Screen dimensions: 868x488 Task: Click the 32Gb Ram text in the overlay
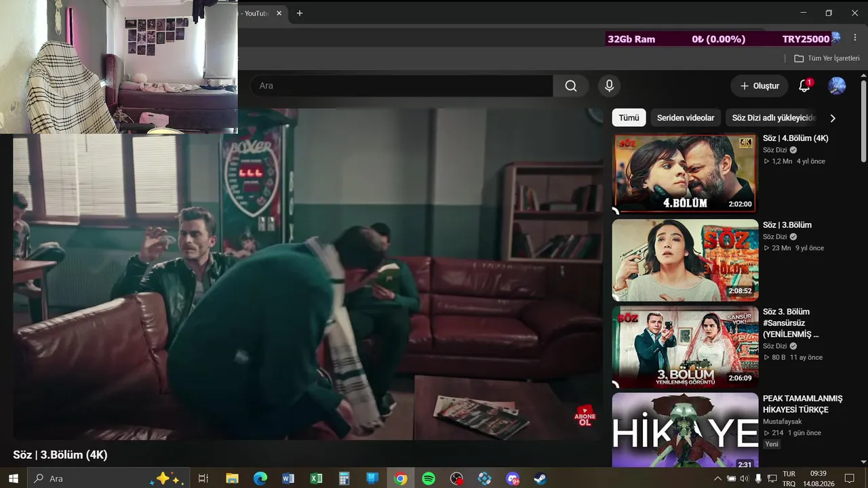(631, 39)
